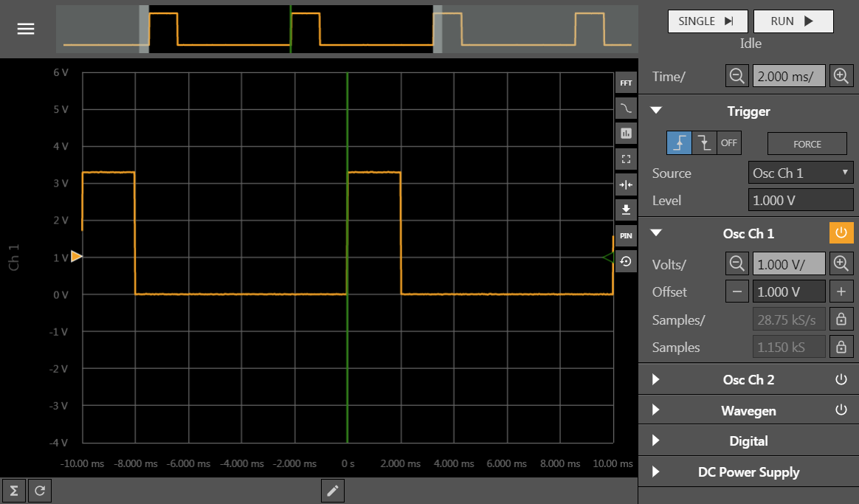
Task: Expand the Wavegen section
Action: coord(656,410)
